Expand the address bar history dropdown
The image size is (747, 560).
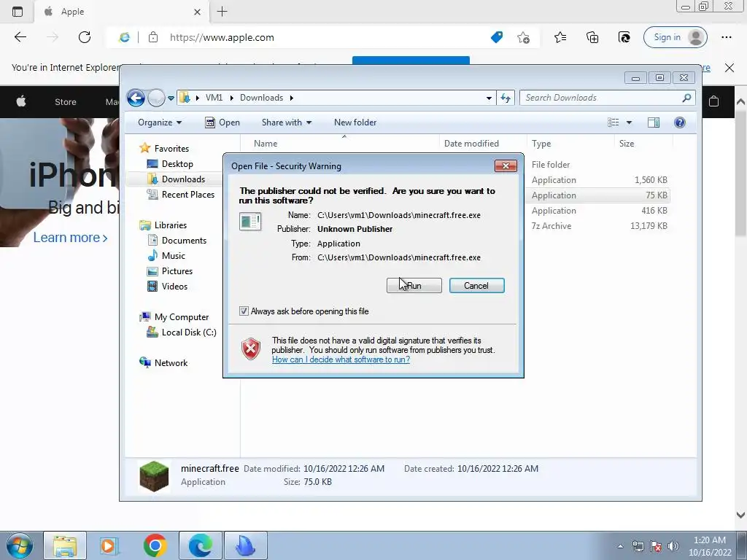click(489, 98)
